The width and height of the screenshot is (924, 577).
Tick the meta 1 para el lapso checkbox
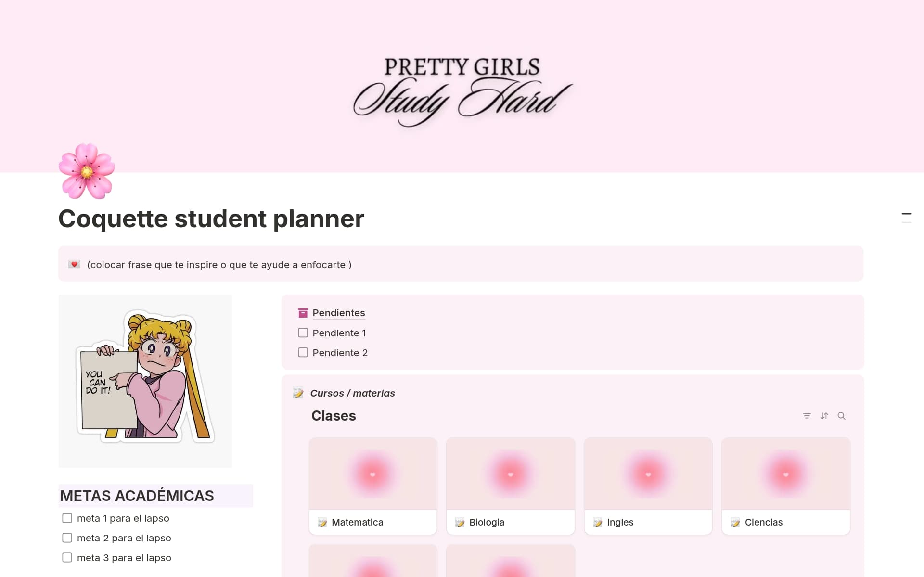[x=67, y=518]
